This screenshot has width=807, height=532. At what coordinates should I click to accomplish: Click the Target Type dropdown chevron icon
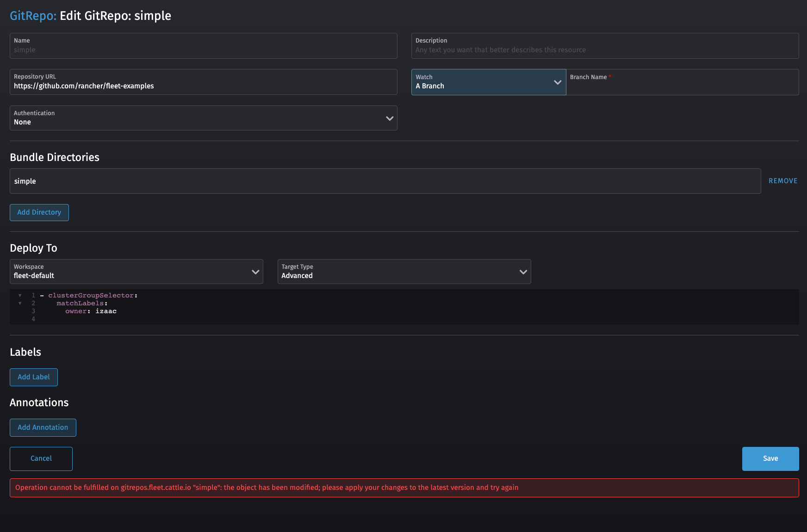point(523,272)
